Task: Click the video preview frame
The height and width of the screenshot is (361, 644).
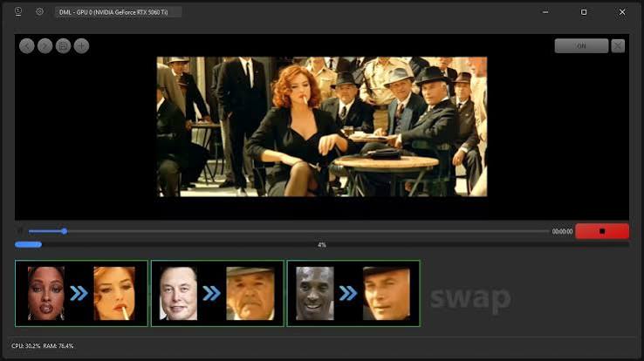Action: point(322,126)
